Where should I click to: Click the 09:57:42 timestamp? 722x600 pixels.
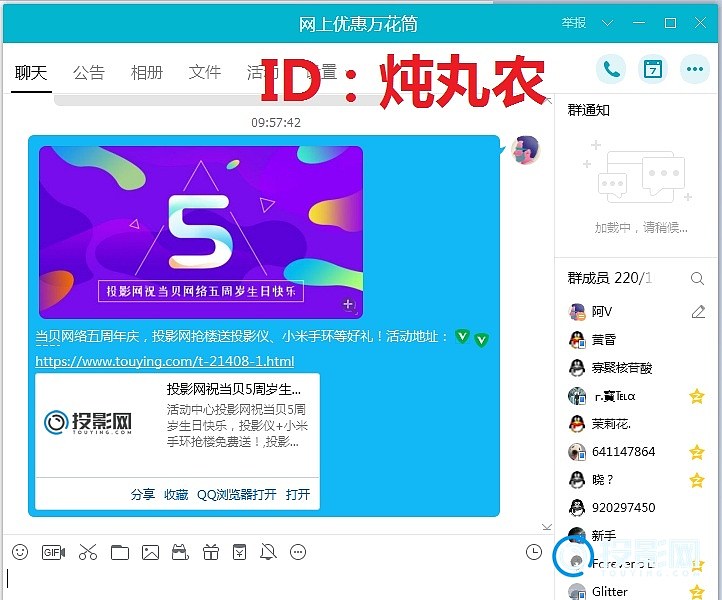coord(276,122)
